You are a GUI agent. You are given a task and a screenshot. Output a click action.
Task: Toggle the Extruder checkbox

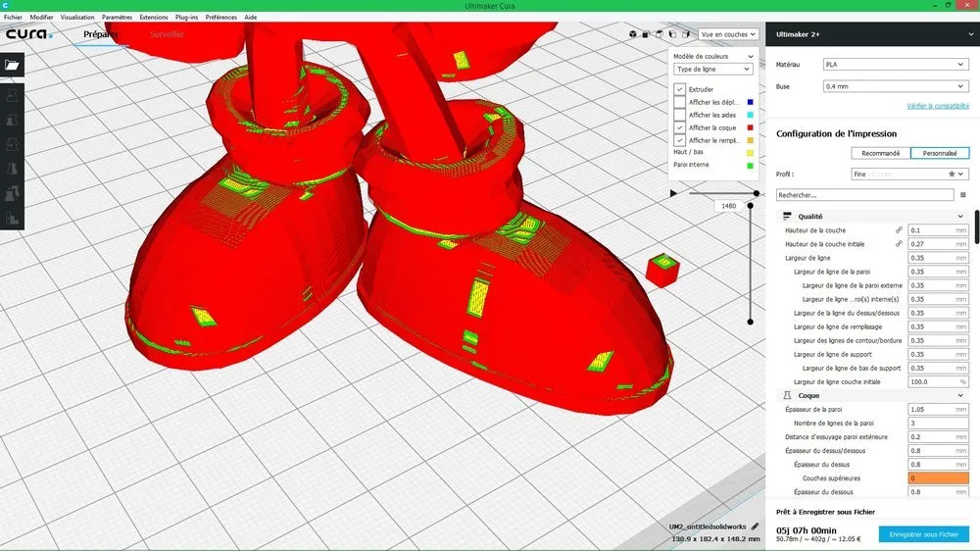(x=679, y=89)
